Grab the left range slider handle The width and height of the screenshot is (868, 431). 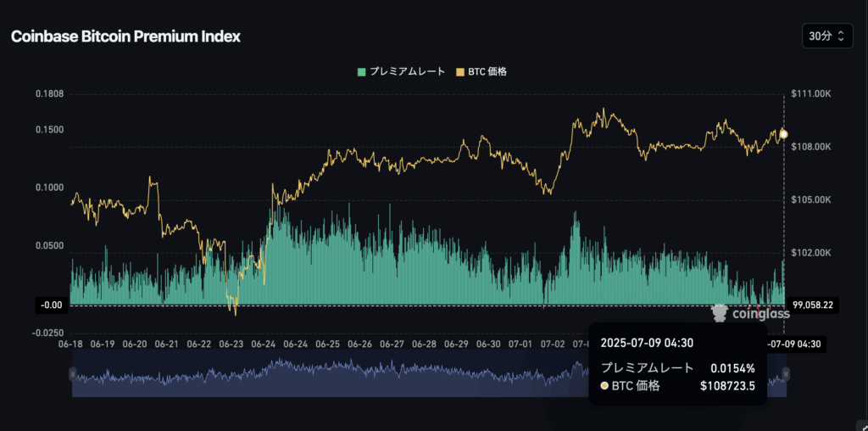pyautogui.click(x=73, y=374)
